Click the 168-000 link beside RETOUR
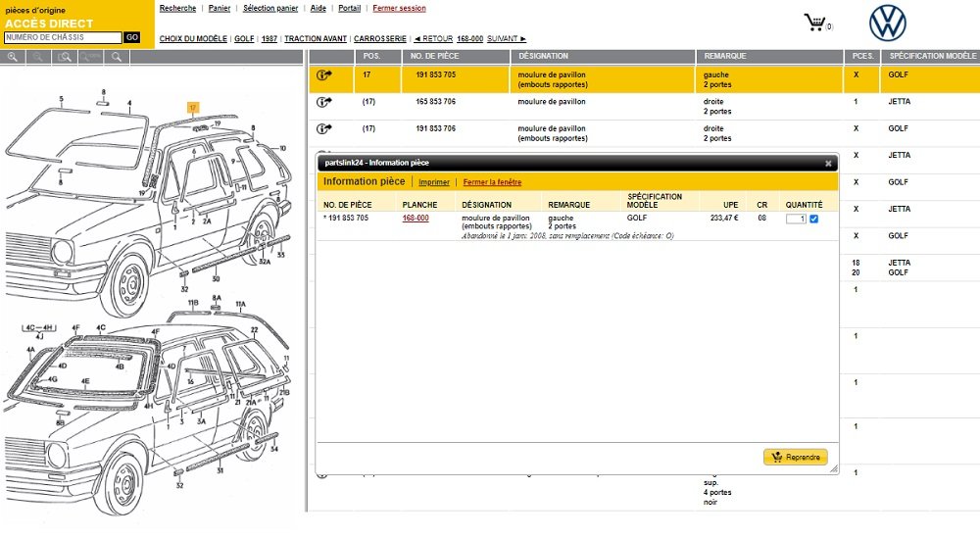 pyautogui.click(x=470, y=39)
